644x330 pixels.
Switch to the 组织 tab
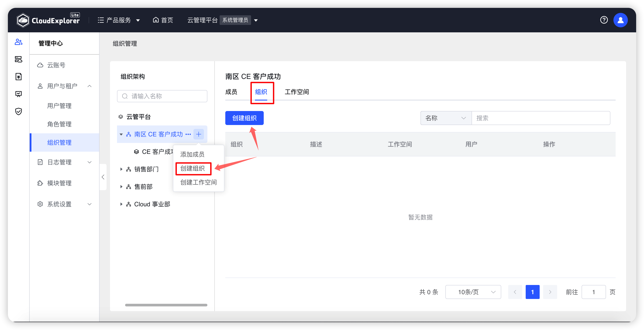(261, 92)
